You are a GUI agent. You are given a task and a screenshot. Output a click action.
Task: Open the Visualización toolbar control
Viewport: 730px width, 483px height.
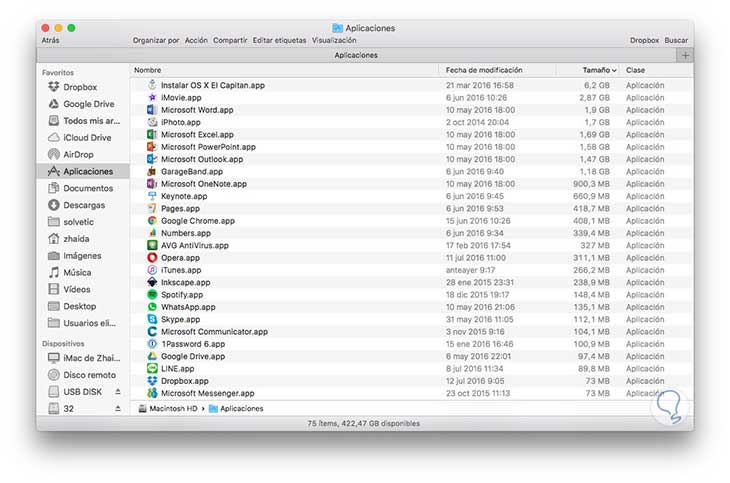(x=334, y=40)
